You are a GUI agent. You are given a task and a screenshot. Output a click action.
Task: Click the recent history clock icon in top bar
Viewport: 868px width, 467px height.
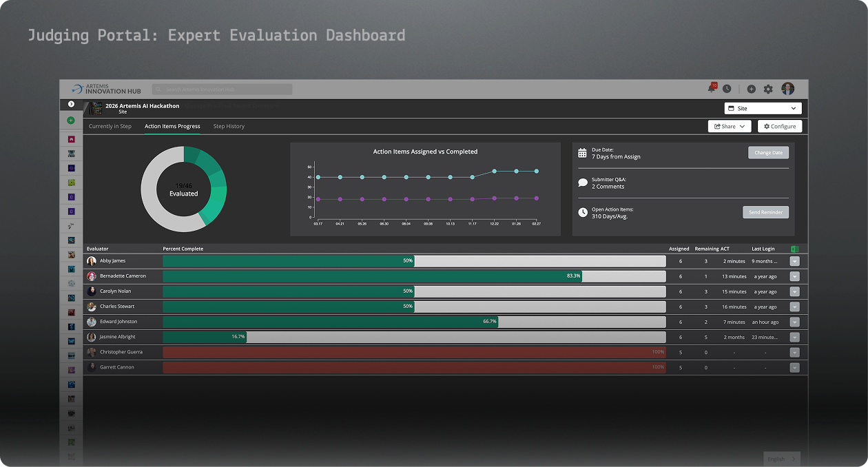pyautogui.click(x=727, y=88)
